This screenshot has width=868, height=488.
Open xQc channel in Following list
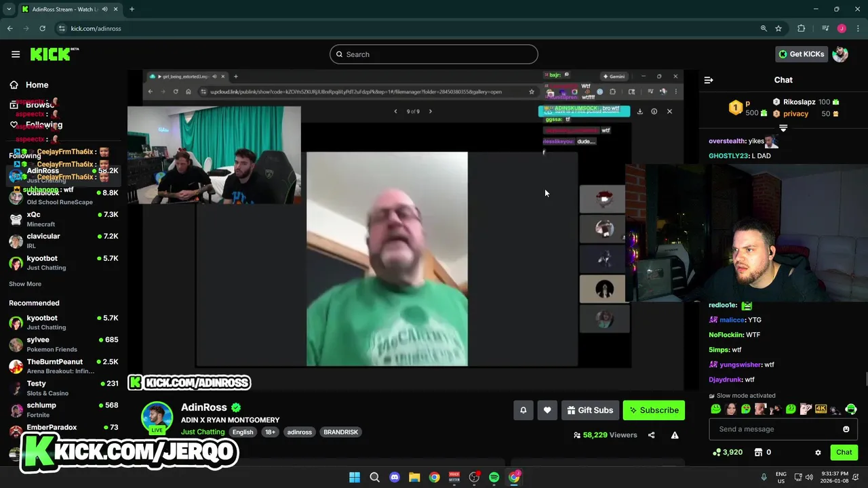click(64, 219)
